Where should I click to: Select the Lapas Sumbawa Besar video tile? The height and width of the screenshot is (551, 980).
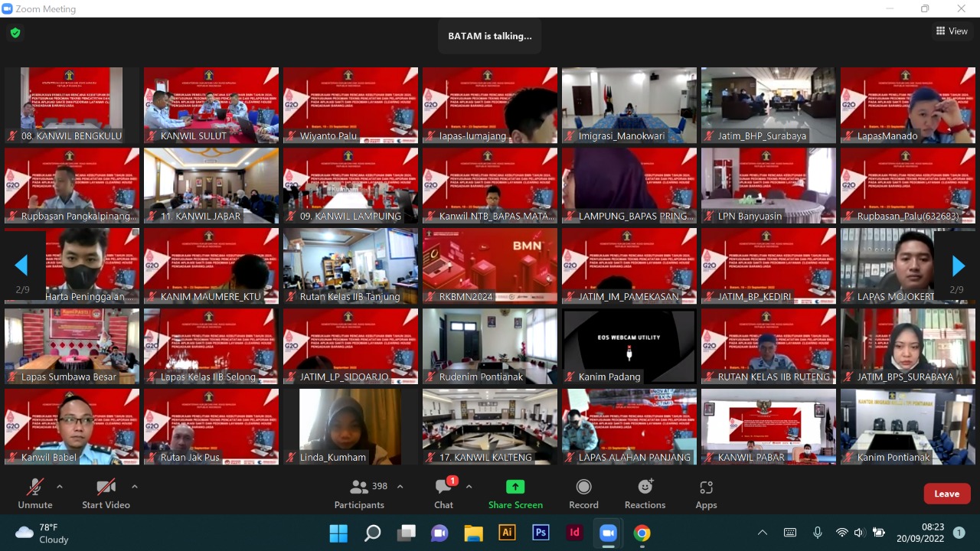click(x=72, y=346)
